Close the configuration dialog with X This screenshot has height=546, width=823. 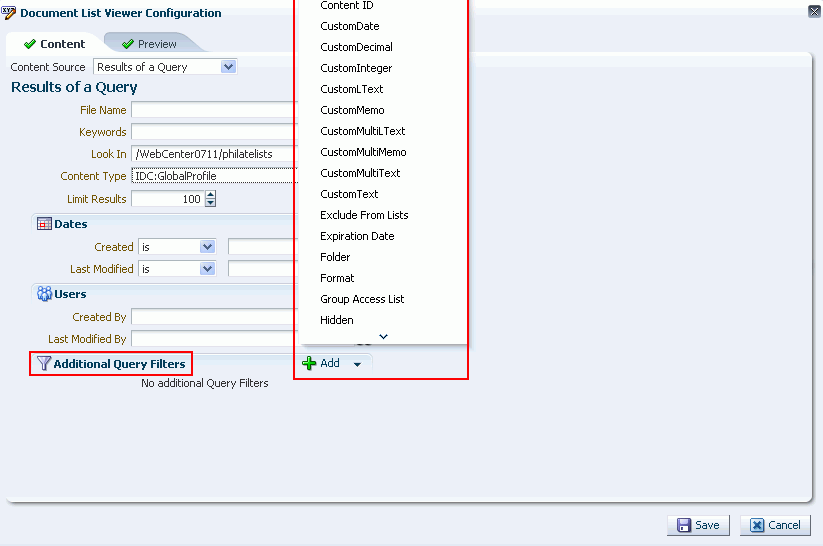click(x=814, y=12)
